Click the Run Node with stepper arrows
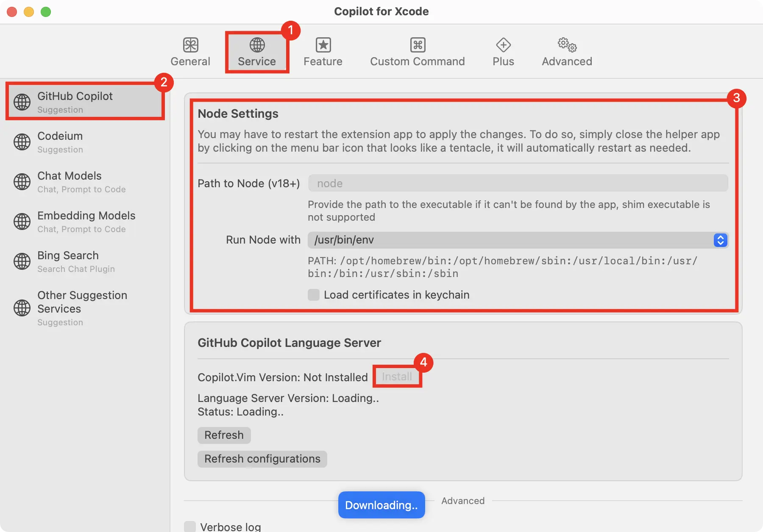Screen dimensions: 763x532 pyautogui.click(x=721, y=240)
